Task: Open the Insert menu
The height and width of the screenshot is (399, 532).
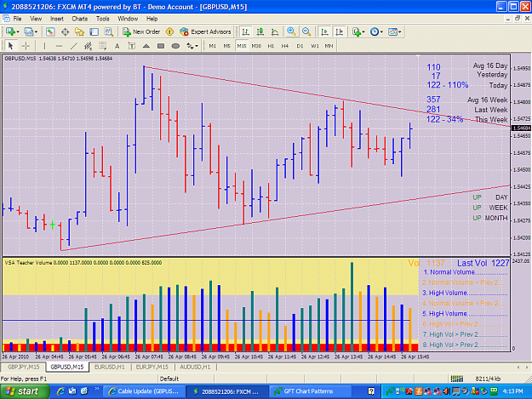Action: (x=57, y=19)
